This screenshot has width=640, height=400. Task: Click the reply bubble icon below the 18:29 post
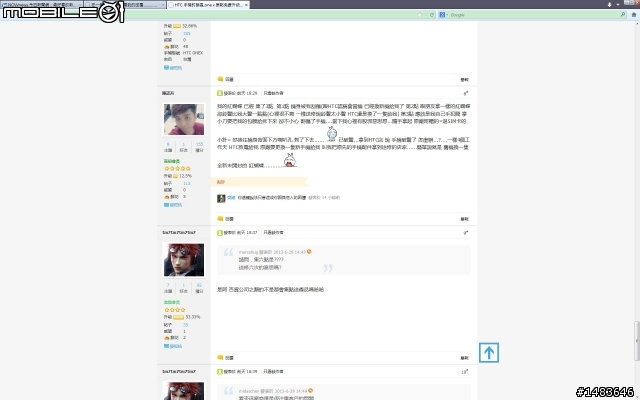[x=220, y=218]
